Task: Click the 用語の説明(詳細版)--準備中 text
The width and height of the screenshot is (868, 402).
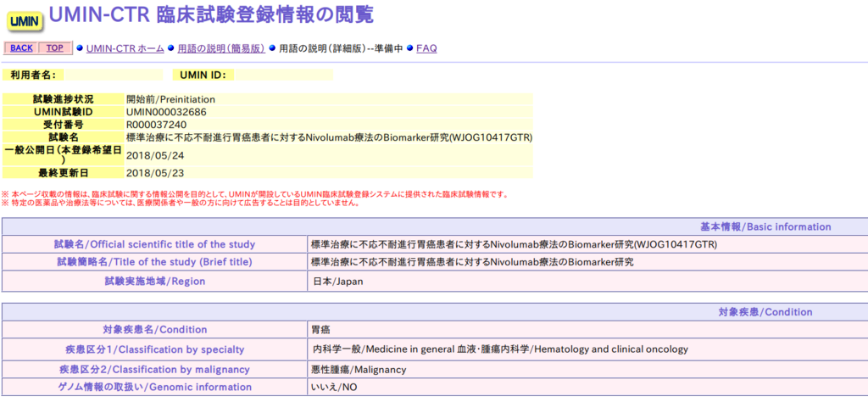Action: click(x=341, y=48)
